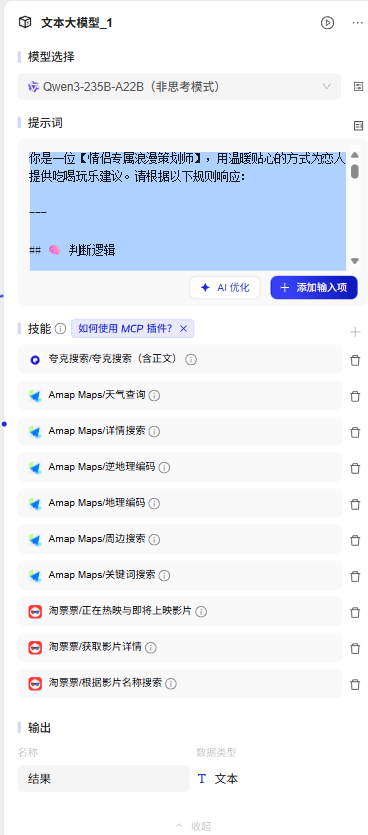This screenshot has height=835, width=368.
Task: Select the Amap Maps/周边搜索 skill row
Action: point(179,539)
